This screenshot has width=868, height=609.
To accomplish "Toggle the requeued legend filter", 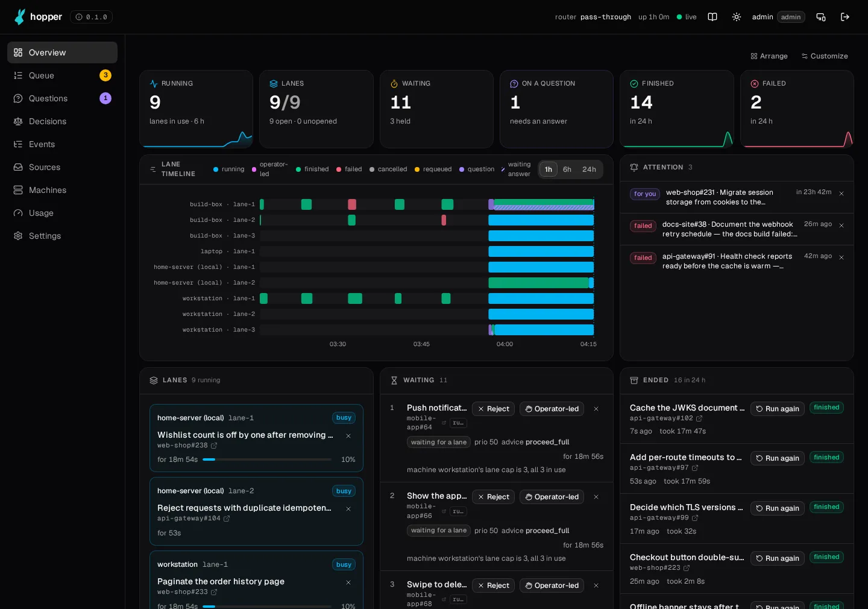I will click(433, 169).
